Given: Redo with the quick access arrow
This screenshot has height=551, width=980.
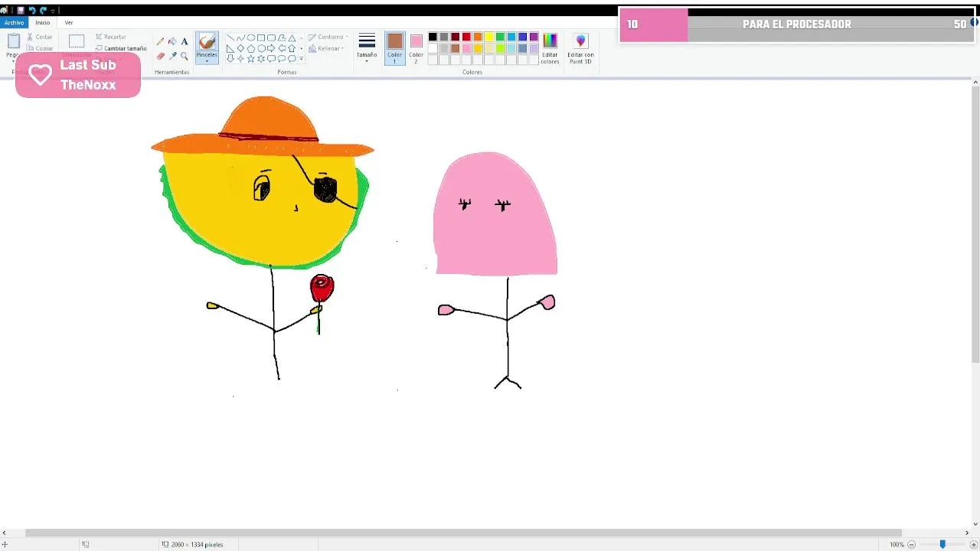Looking at the screenshot, I should [x=43, y=11].
